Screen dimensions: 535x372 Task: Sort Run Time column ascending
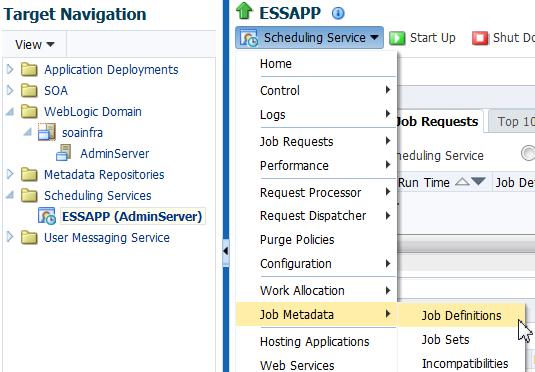click(462, 182)
